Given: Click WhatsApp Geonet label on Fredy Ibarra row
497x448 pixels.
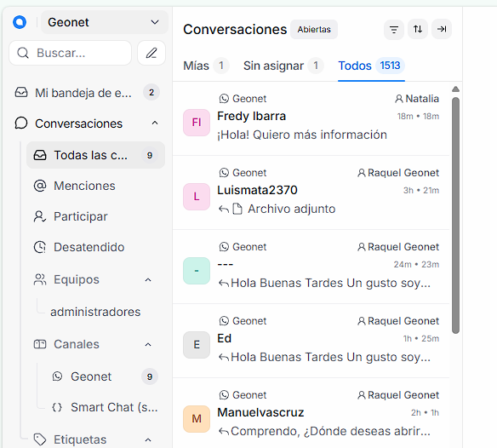Looking at the screenshot, I should (x=243, y=99).
